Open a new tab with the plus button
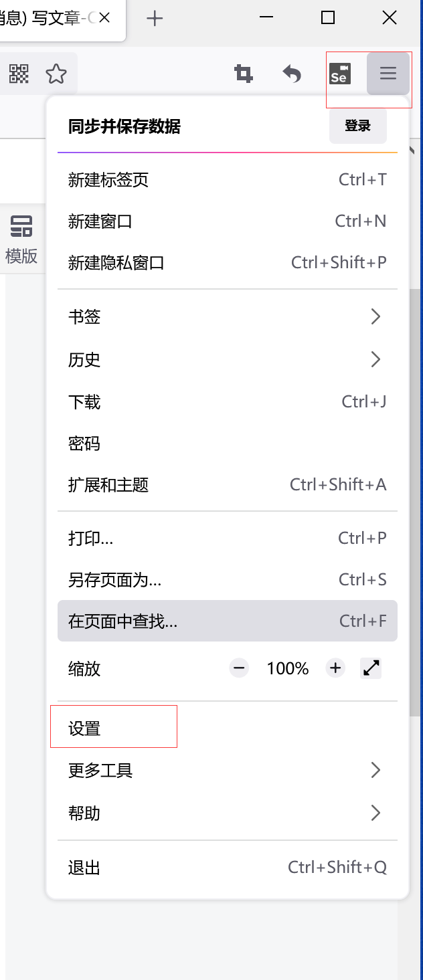 click(155, 18)
